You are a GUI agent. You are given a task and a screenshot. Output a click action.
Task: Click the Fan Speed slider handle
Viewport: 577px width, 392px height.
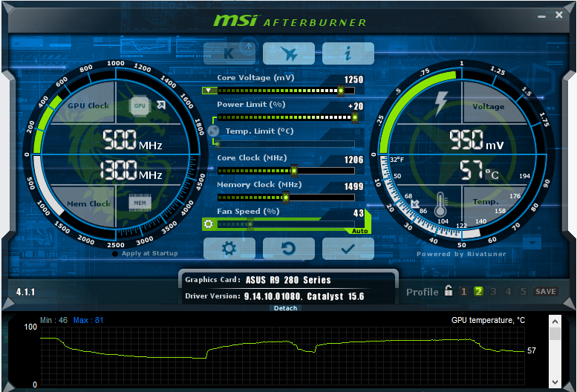[250, 224]
